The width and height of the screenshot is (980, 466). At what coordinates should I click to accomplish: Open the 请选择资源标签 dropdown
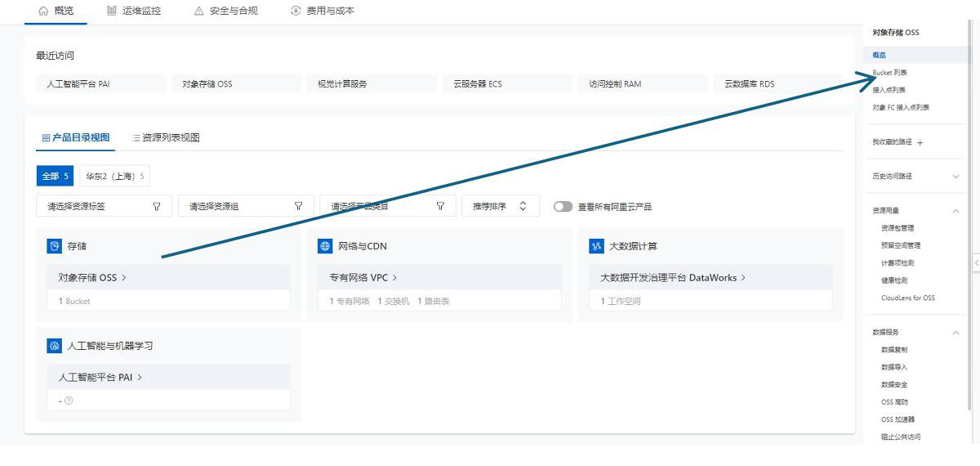pyautogui.click(x=105, y=207)
